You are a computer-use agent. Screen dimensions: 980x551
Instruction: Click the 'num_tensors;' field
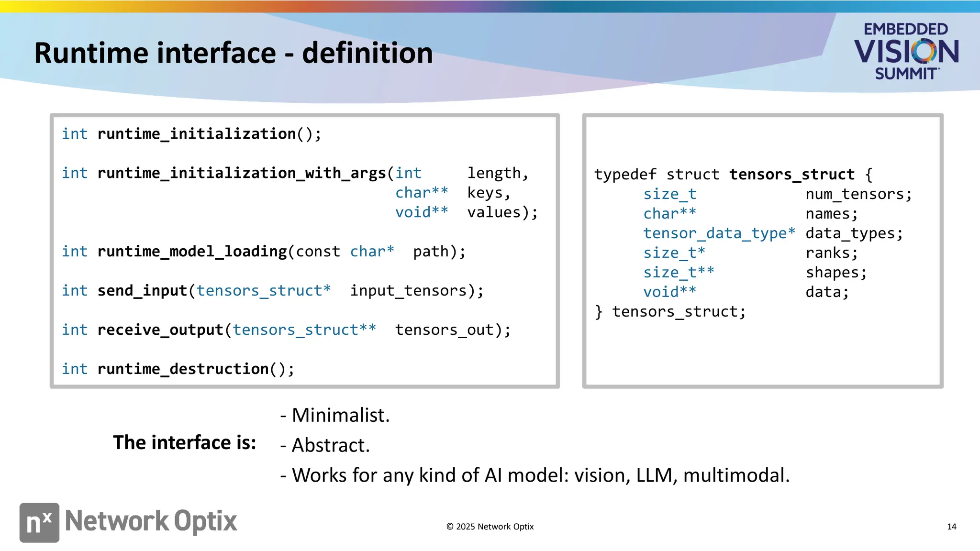click(859, 194)
